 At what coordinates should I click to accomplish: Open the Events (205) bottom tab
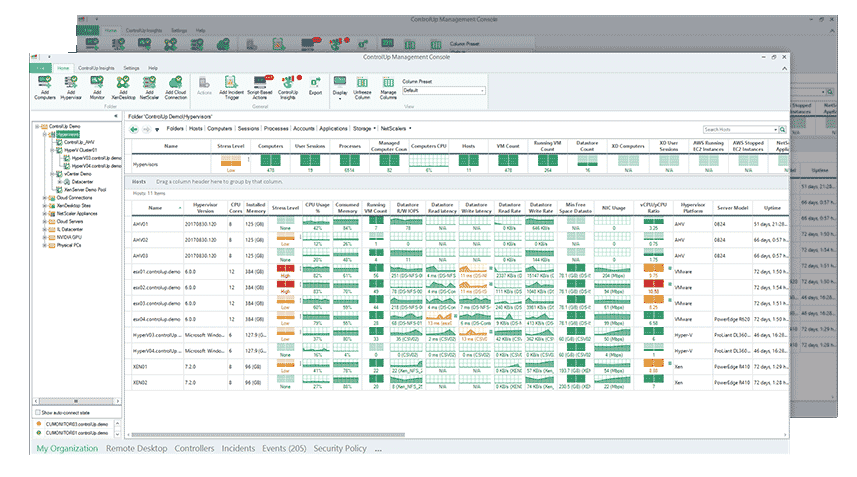pos(284,448)
